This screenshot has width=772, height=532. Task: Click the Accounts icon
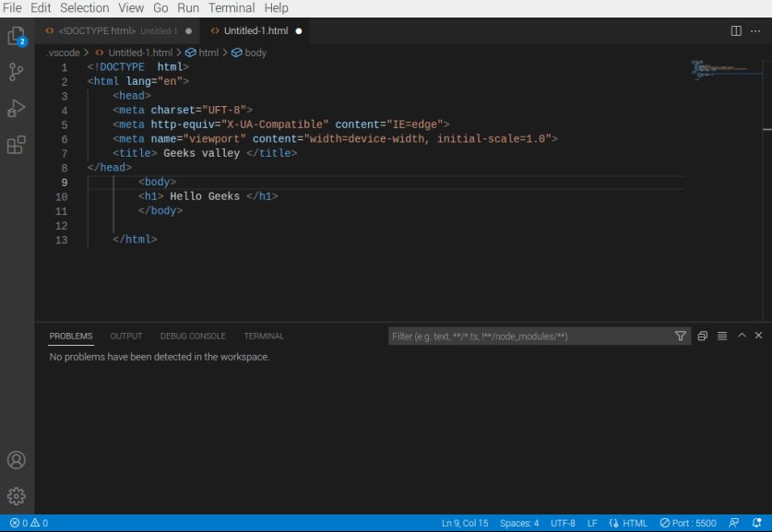(x=17, y=460)
